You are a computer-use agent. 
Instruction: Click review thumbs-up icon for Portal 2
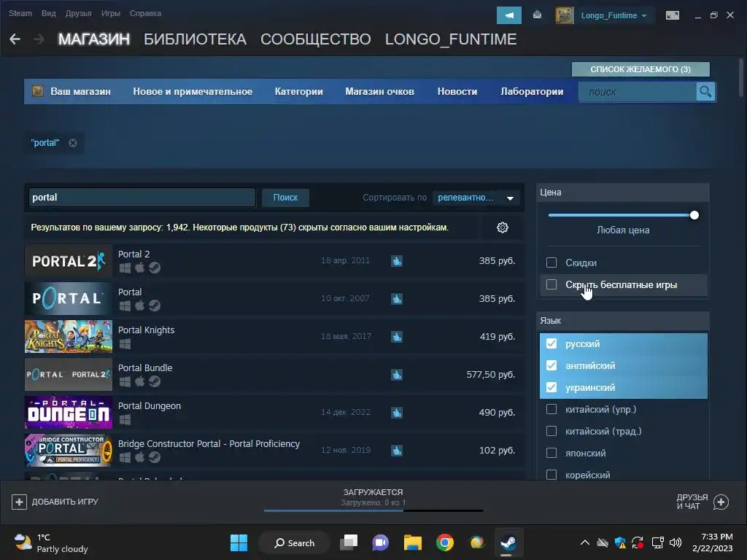click(x=397, y=261)
